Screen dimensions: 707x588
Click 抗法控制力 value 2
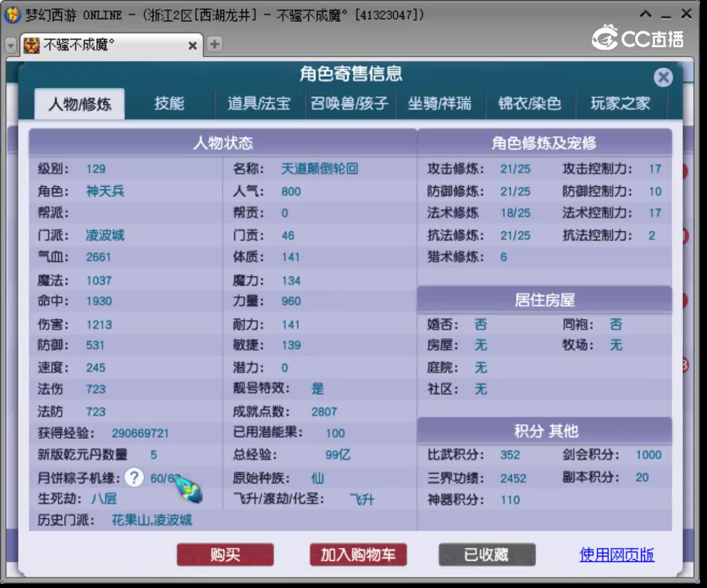pos(652,236)
